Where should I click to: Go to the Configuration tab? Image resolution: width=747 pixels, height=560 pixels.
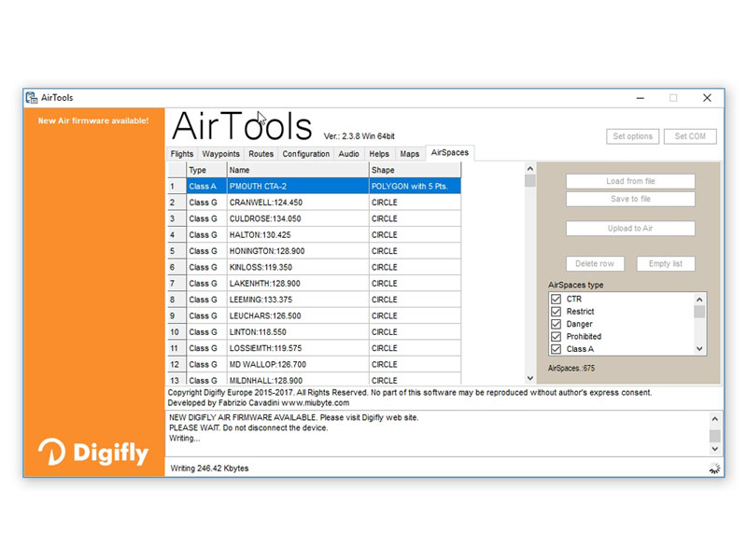pos(306,154)
